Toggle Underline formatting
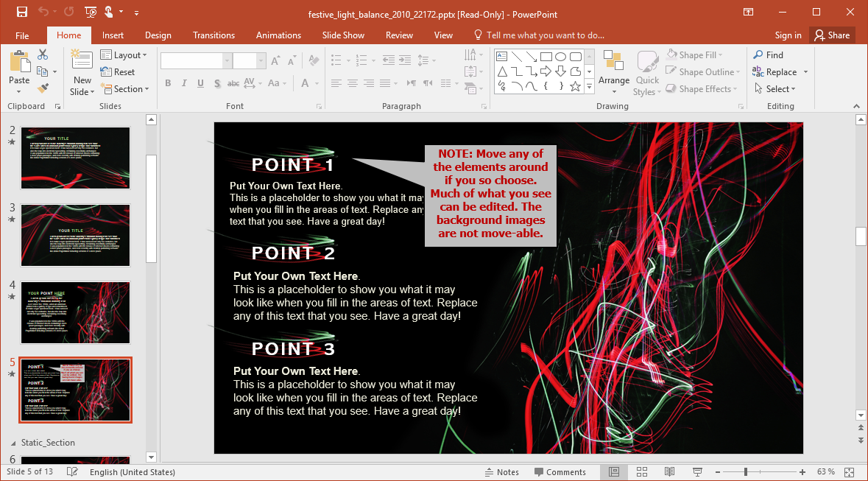The width and height of the screenshot is (868, 481). (x=200, y=83)
